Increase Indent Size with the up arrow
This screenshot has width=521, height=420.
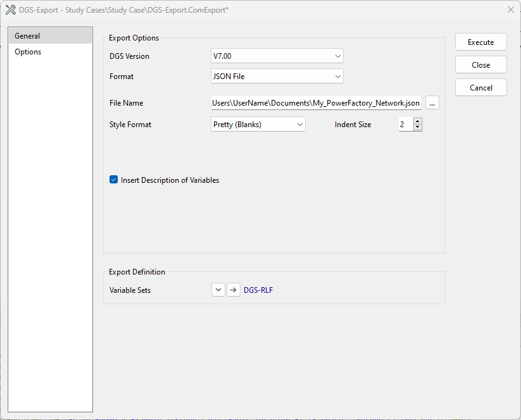click(417, 121)
